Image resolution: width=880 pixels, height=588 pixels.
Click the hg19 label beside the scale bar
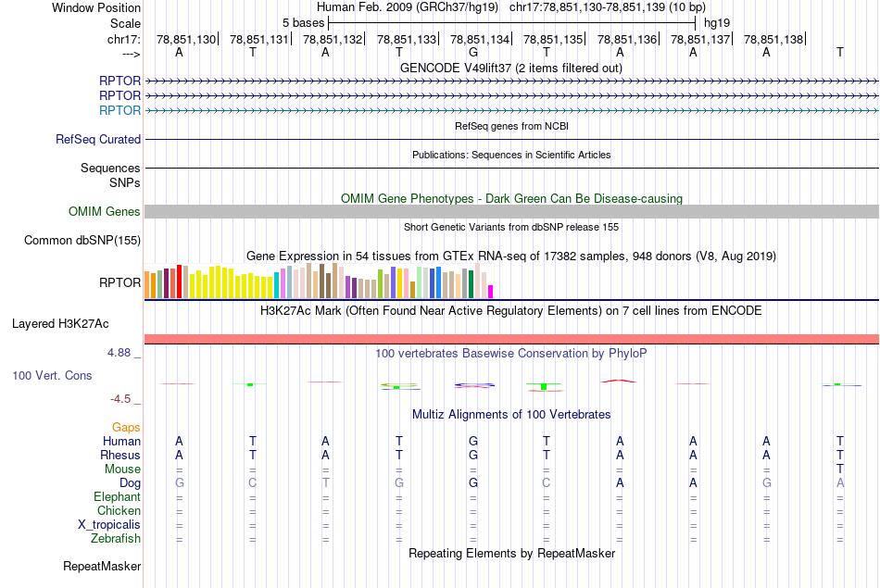[717, 23]
